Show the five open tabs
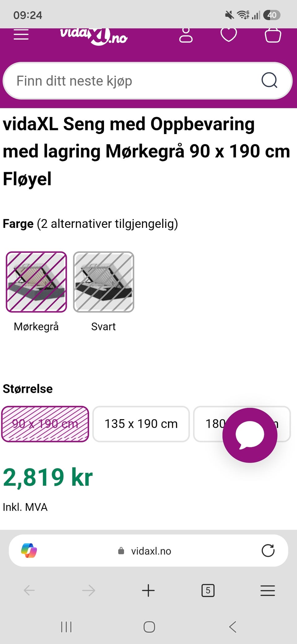The width and height of the screenshot is (297, 644). click(208, 590)
